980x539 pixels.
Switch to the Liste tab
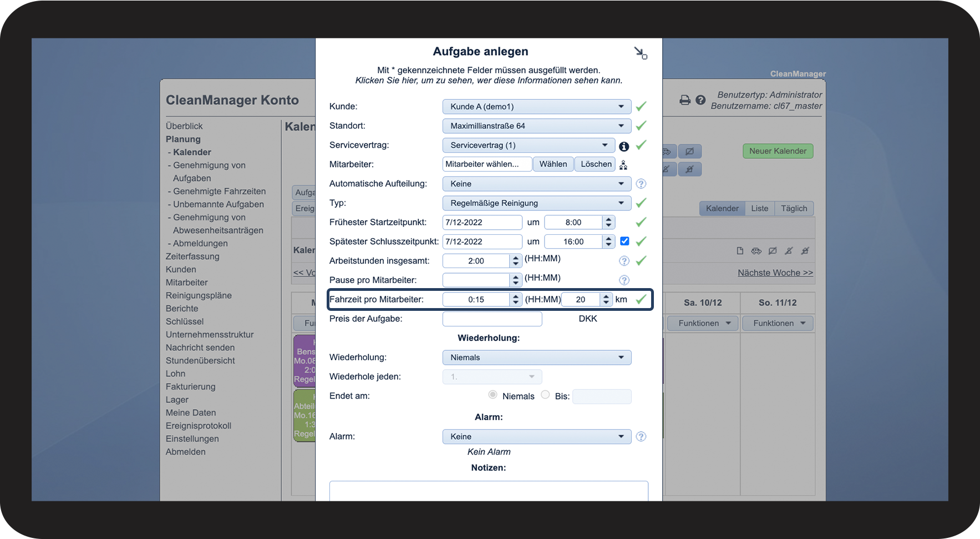click(x=759, y=209)
